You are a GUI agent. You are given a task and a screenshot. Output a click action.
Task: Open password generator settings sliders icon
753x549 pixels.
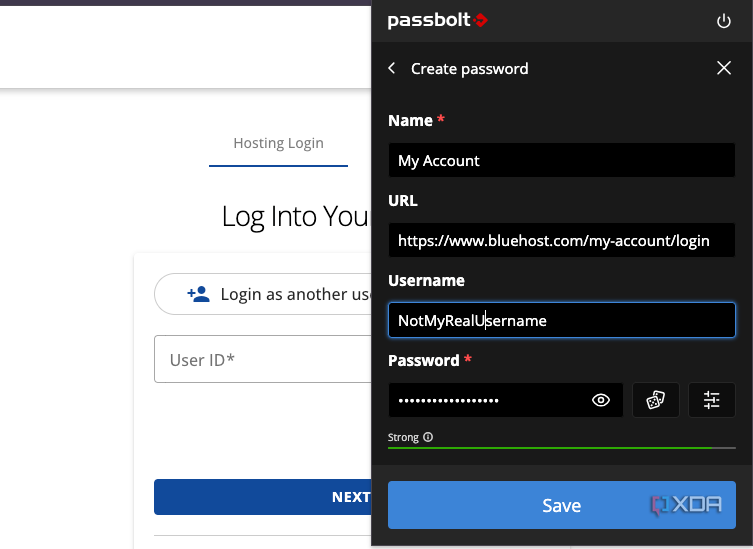click(711, 400)
